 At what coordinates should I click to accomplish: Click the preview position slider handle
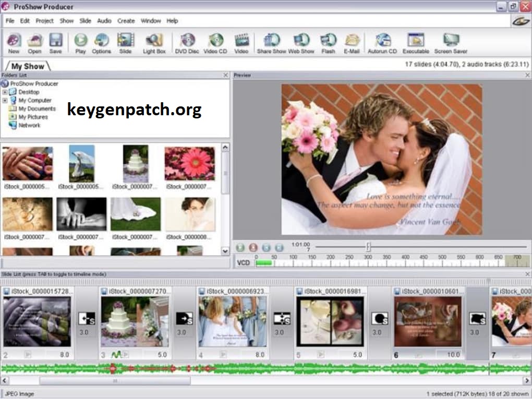tap(368, 247)
